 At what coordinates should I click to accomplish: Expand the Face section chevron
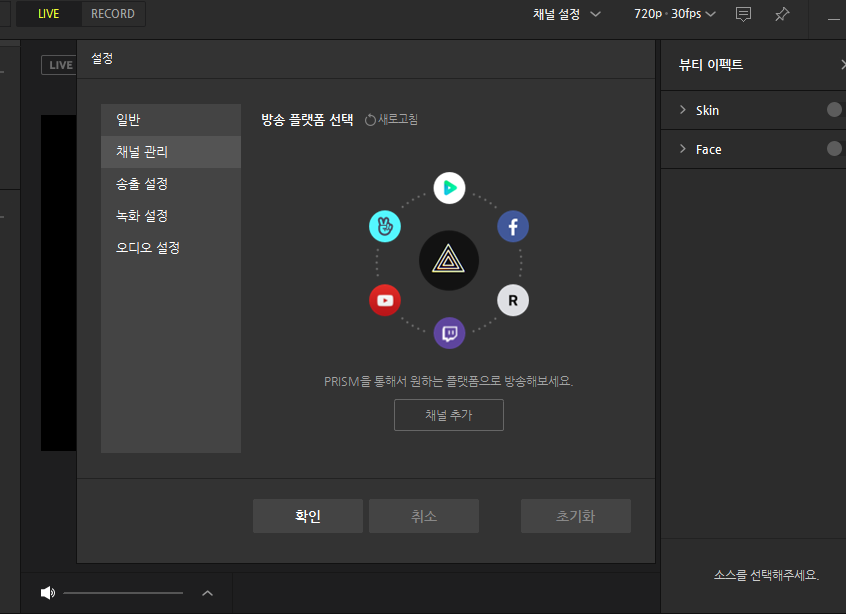click(683, 148)
